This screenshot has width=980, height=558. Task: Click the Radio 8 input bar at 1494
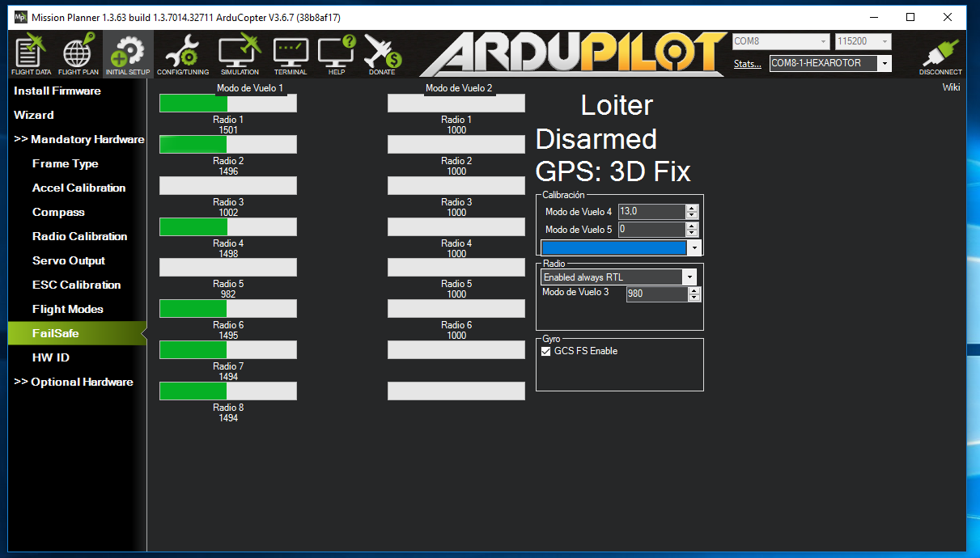228,391
